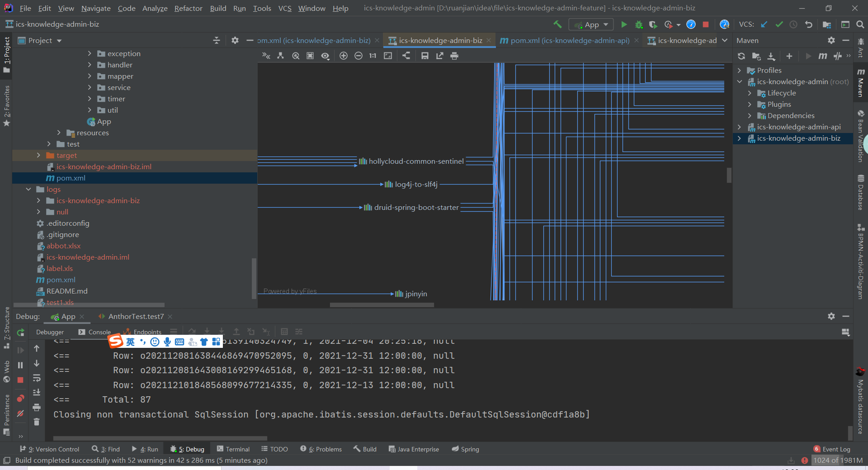The height and width of the screenshot is (470, 868).
Task: Open the Event Log
Action: pyautogui.click(x=832, y=449)
